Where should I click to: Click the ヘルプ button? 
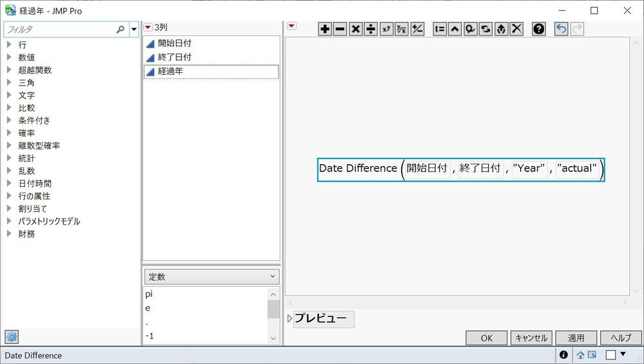tap(621, 338)
